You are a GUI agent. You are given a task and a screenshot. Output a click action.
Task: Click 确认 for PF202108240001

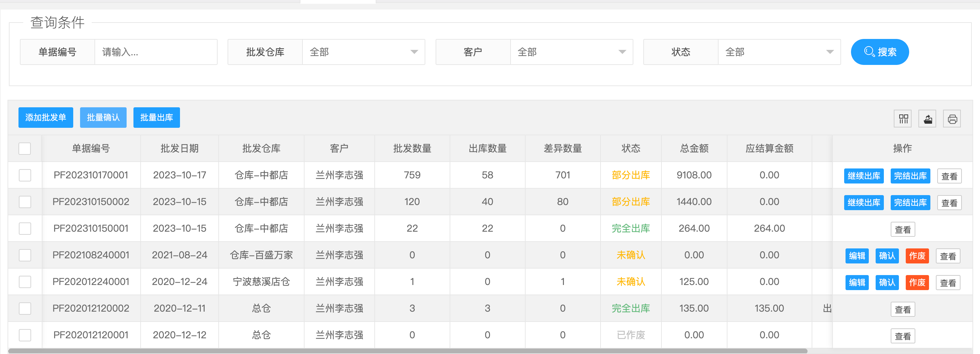(x=887, y=256)
